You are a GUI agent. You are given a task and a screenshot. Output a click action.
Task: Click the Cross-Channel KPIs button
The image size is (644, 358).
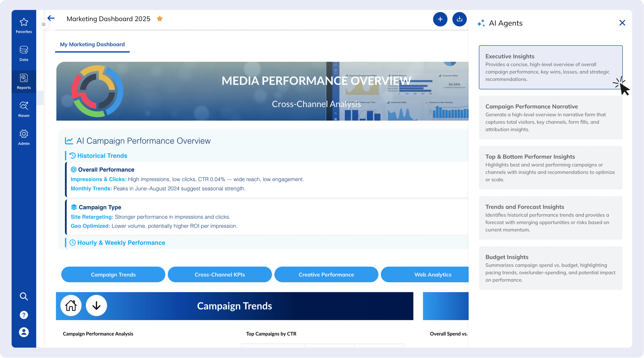click(x=220, y=274)
